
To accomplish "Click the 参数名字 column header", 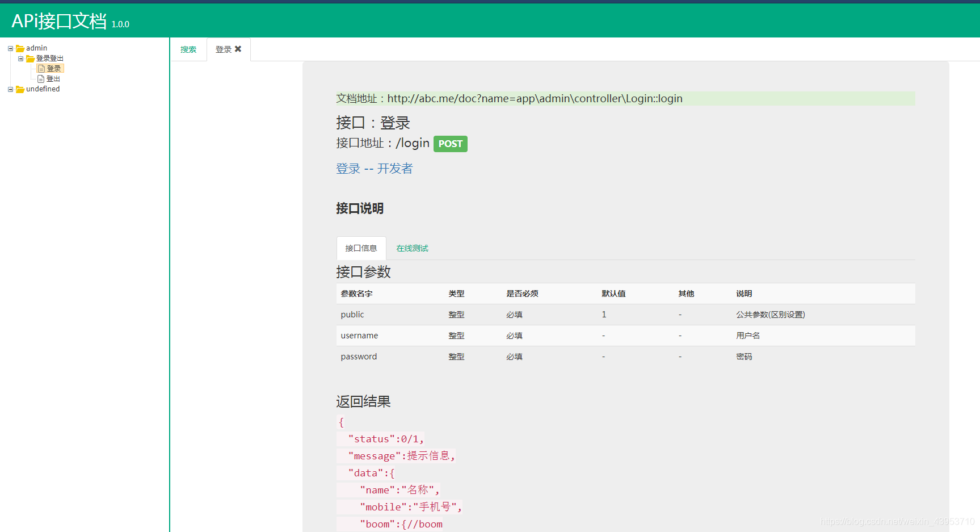I will [356, 294].
